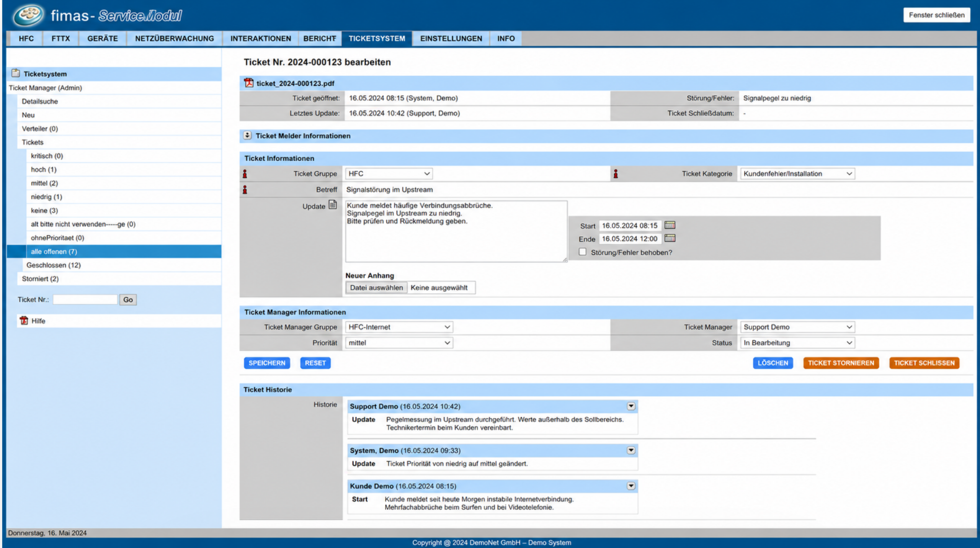Tick the Störung/Fehler behoben checkbox
Screen dimensions: 980x548
(x=582, y=252)
